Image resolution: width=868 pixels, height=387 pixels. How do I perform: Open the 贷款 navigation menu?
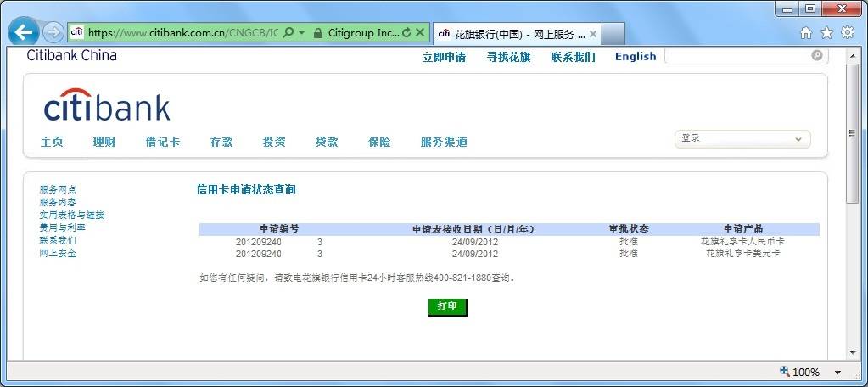click(327, 143)
